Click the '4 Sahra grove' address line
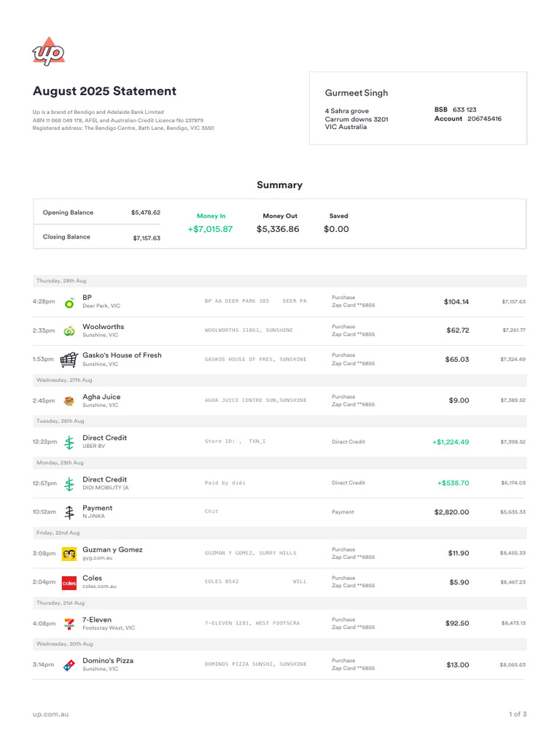The image size is (560, 747). click(346, 111)
